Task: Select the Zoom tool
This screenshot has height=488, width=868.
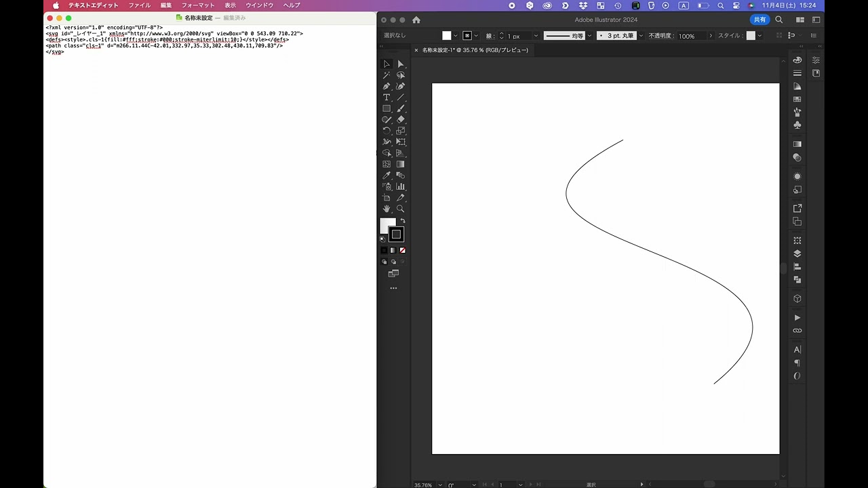Action: pos(401,209)
